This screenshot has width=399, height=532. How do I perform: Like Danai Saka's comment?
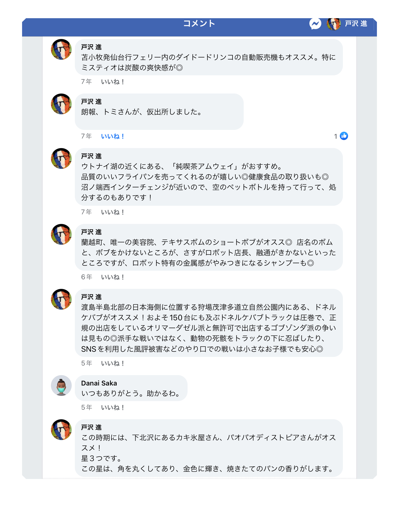(112, 408)
